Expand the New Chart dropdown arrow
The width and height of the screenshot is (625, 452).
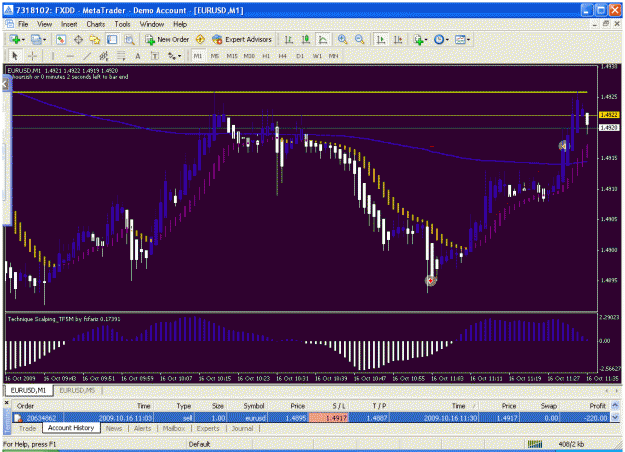pyautogui.click(x=23, y=40)
